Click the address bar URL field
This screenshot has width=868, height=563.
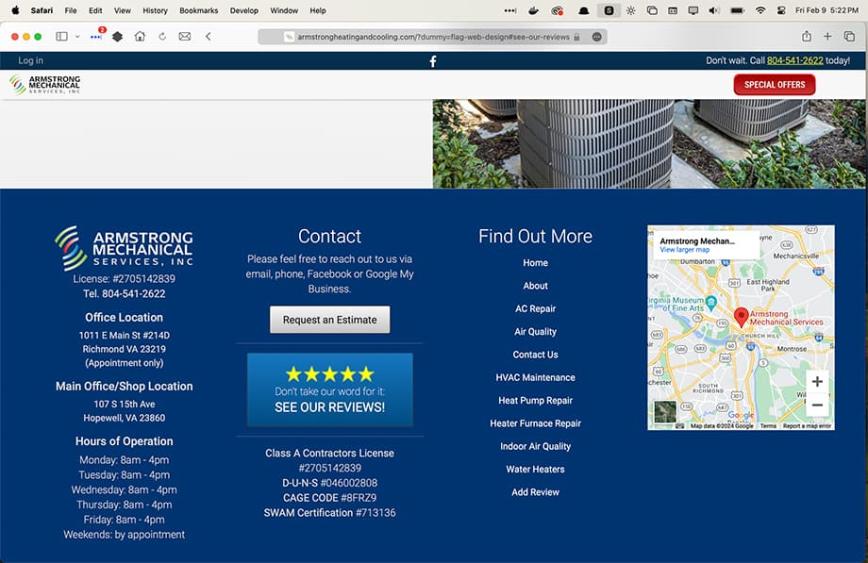tap(432, 37)
